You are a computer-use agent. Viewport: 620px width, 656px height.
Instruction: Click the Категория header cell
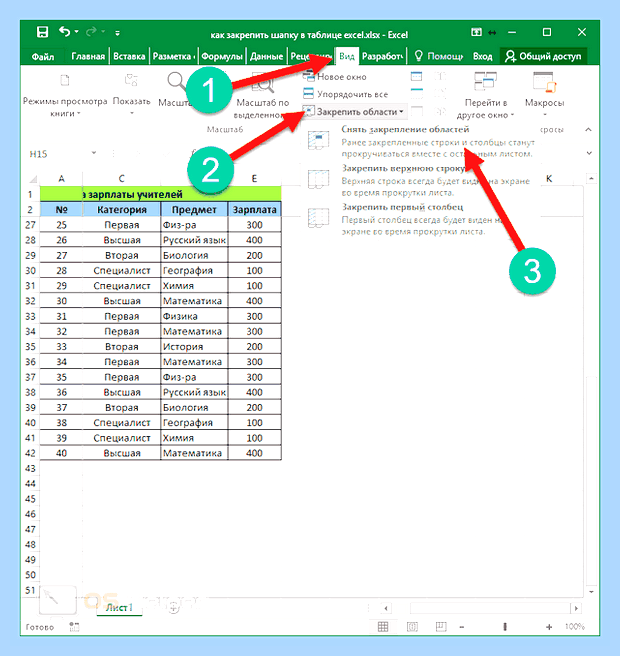tap(122, 210)
